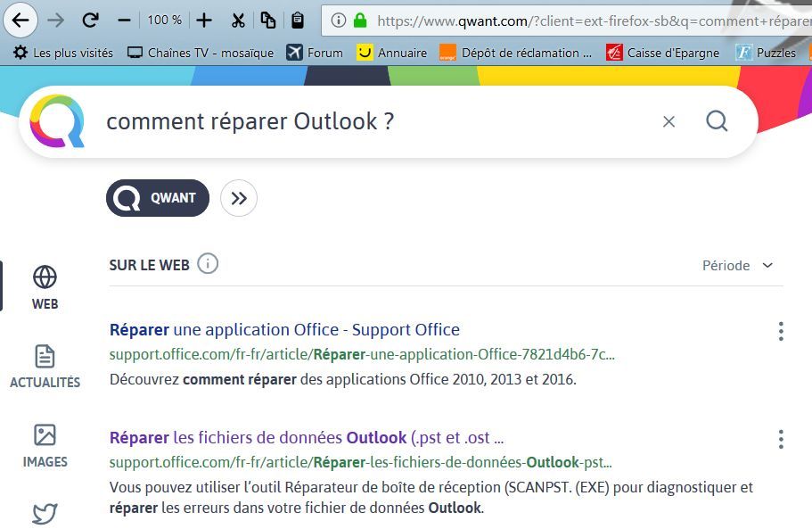Image resolution: width=812 pixels, height=529 pixels.
Task: Click the Réparer-les-fichiers-de-données green URL
Action: [360, 462]
